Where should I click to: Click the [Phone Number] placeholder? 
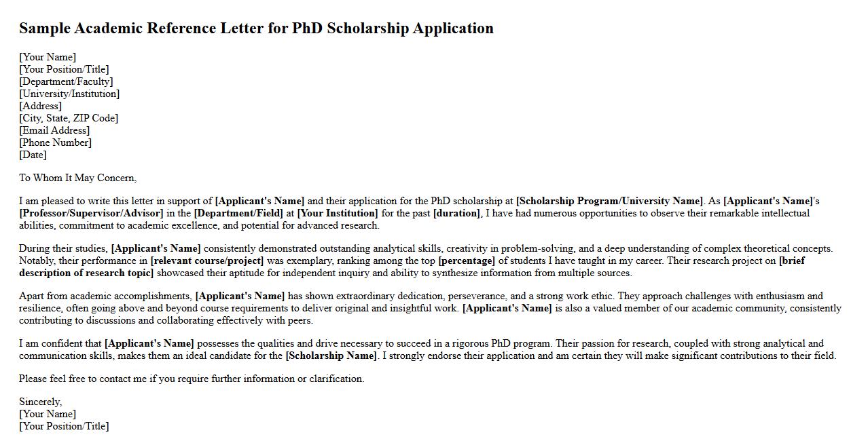(x=55, y=142)
